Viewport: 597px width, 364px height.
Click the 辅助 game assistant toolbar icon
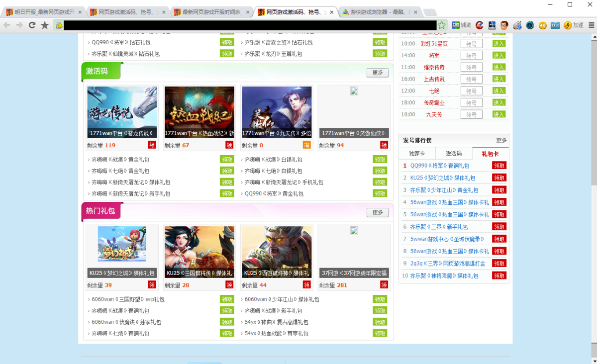point(461,25)
